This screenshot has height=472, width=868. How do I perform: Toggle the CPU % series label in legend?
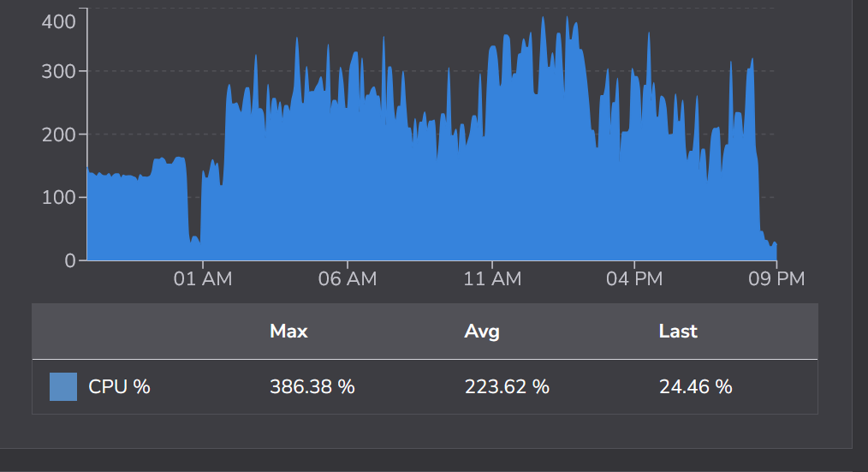(119, 386)
